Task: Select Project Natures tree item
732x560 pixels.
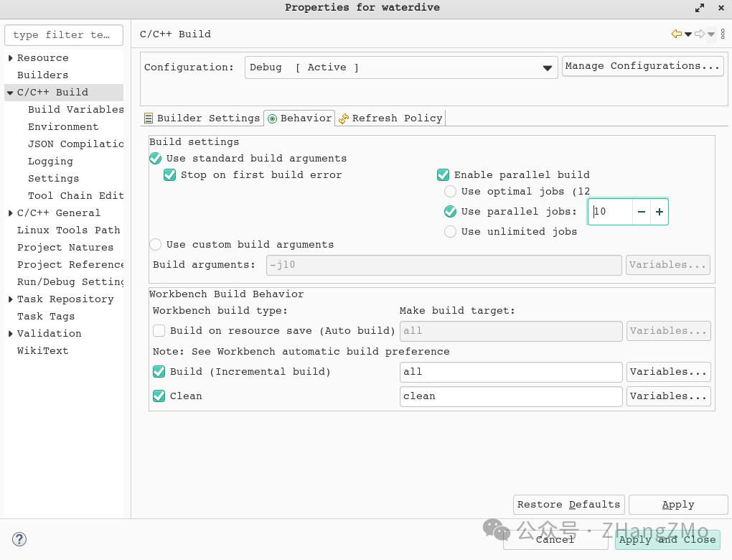Action: click(65, 248)
